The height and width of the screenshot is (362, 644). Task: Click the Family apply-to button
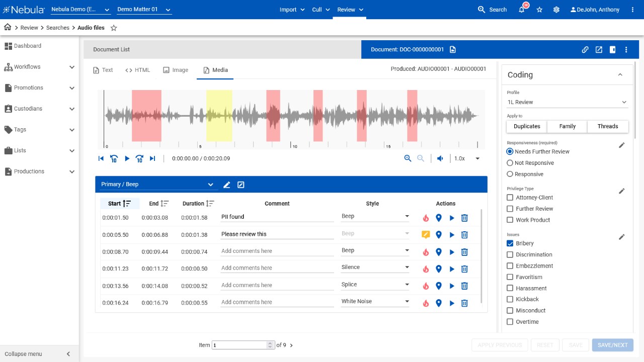click(567, 126)
